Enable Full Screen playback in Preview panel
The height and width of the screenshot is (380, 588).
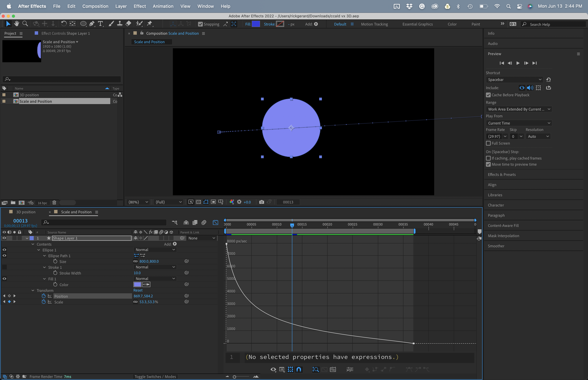coord(489,143)
